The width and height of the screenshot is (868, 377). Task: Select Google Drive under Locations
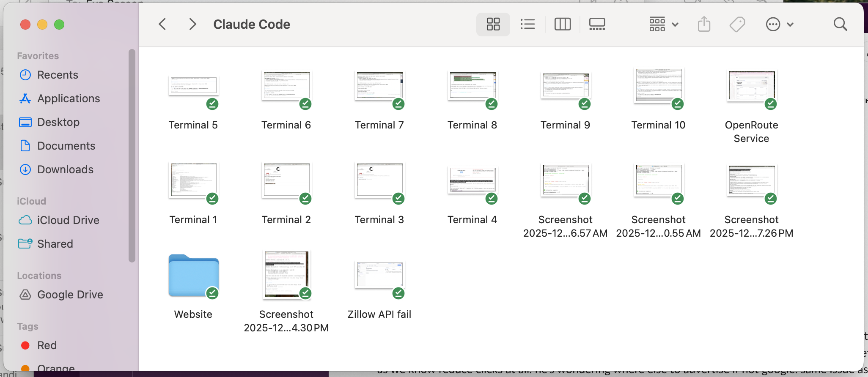pyautogui.click(x=70, y=295)
